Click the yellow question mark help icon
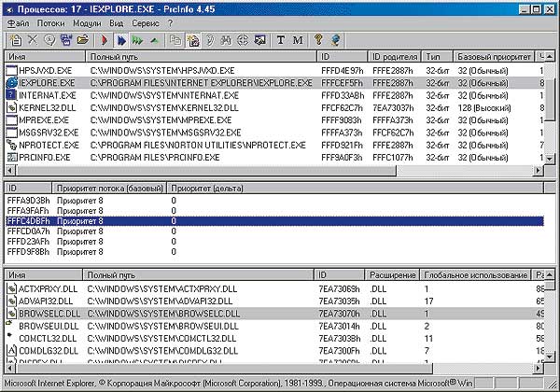Viewport: 560px width, 392px height. [x=318, y=40]
